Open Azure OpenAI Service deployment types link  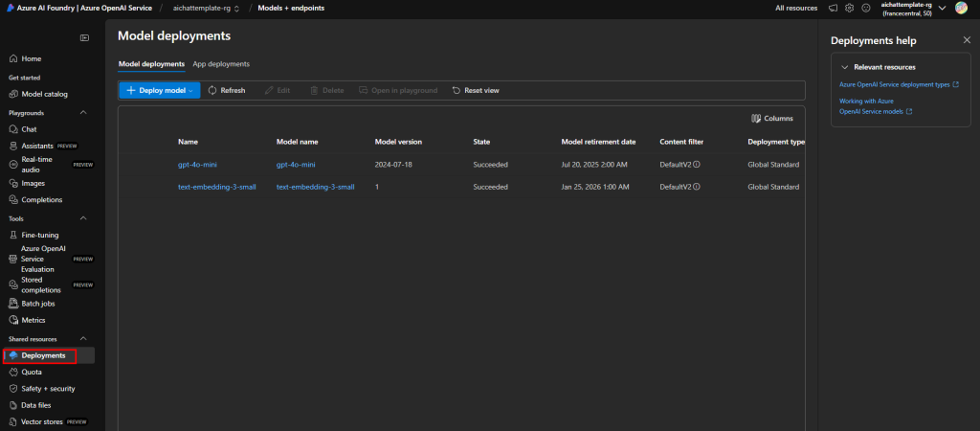(x=899, y=84)
